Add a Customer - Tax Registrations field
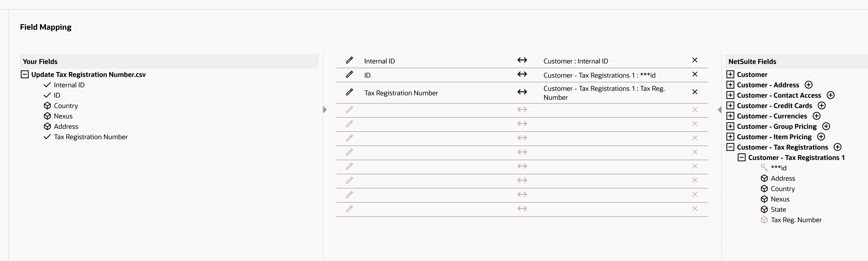Image resolution: width=868 pixels, height=261 pixels. [838, 147]
